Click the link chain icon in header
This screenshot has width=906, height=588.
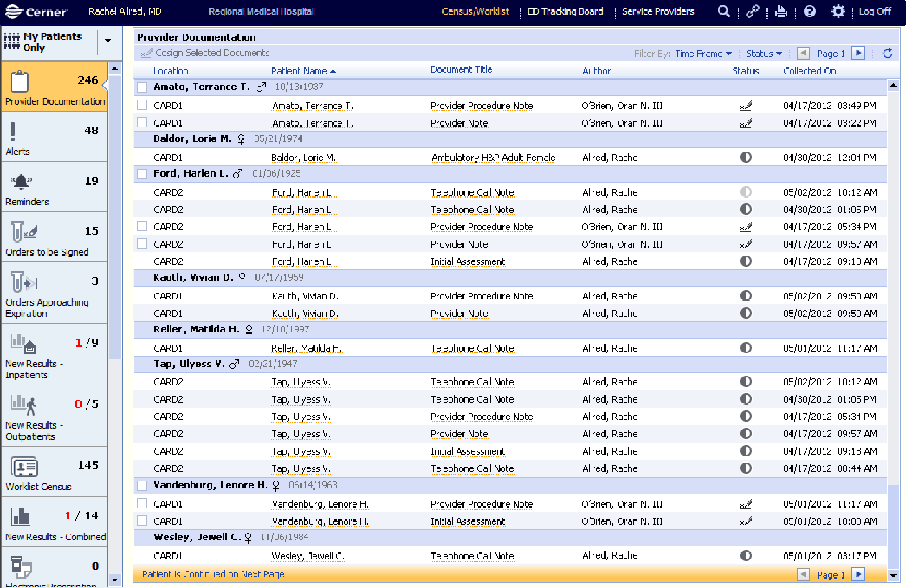pyautogui.click(x=752, y=11)
